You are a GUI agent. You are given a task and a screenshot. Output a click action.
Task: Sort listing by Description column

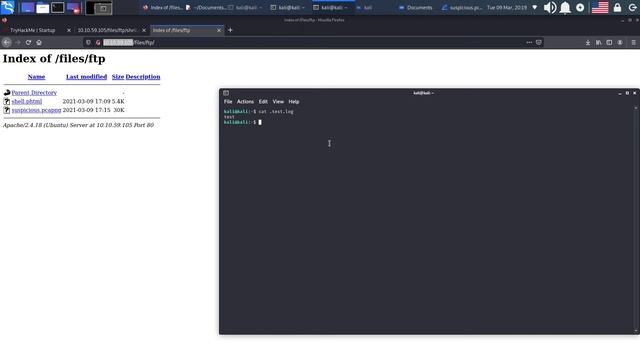(143, 77)
